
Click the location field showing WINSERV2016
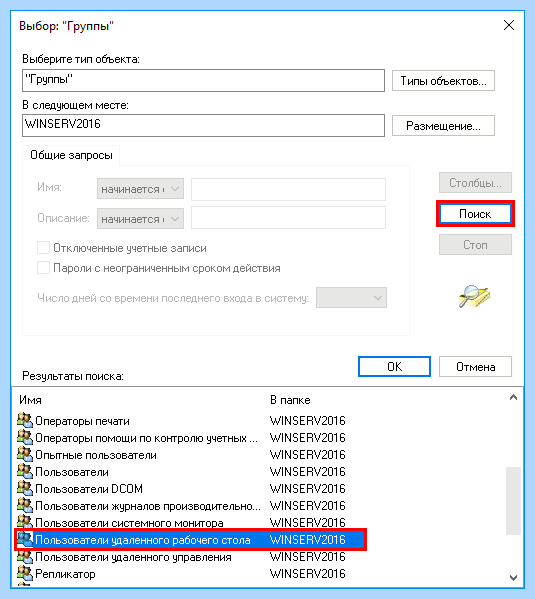[203, 125]
